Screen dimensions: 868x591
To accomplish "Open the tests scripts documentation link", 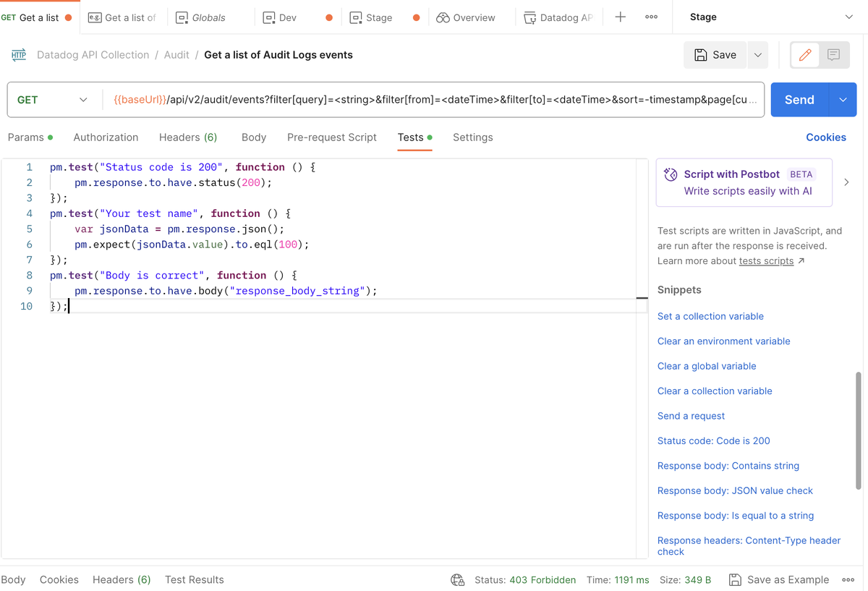I will 765,260.
